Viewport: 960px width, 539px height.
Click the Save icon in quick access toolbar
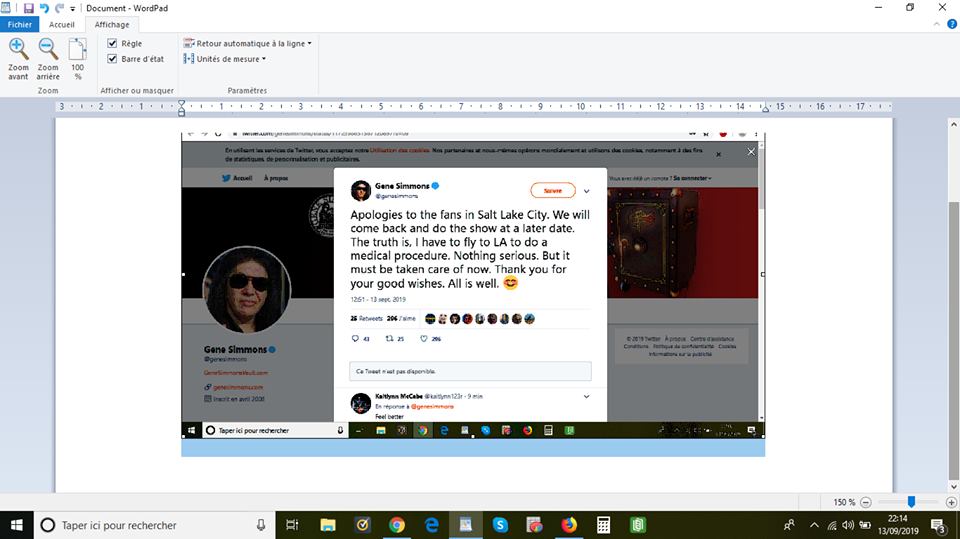coord(28,8)
